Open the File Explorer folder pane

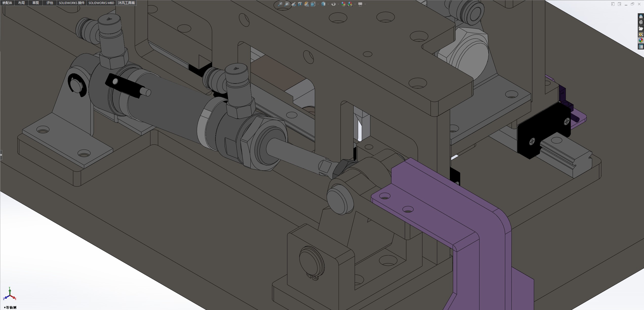pyautogui.click(x=641, y=29)
